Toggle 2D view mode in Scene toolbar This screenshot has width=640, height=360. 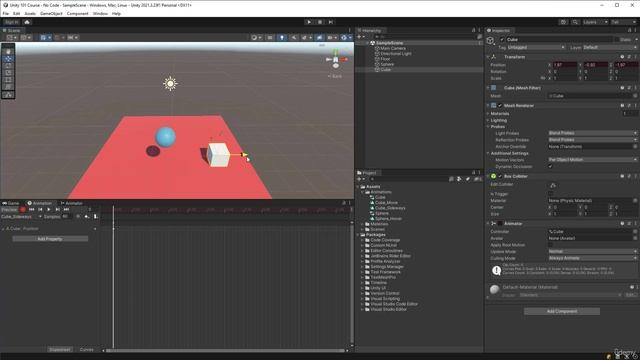(270, 38)
